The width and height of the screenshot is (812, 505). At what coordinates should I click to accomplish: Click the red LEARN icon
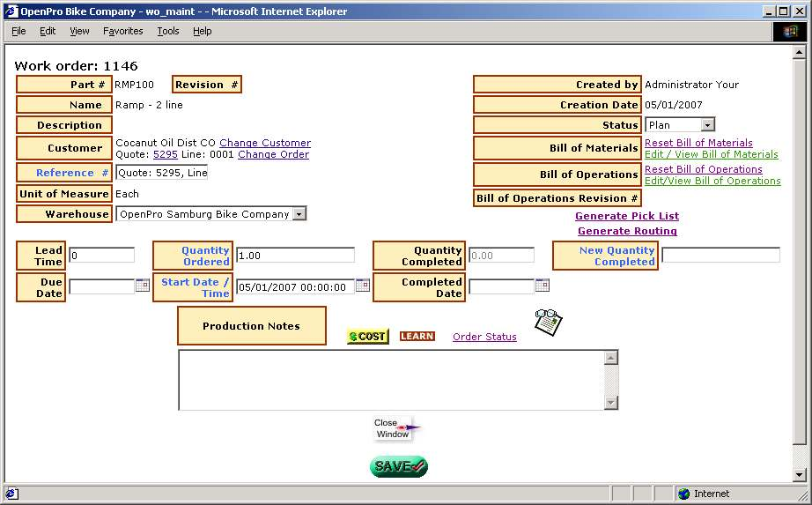click(417, 337)
